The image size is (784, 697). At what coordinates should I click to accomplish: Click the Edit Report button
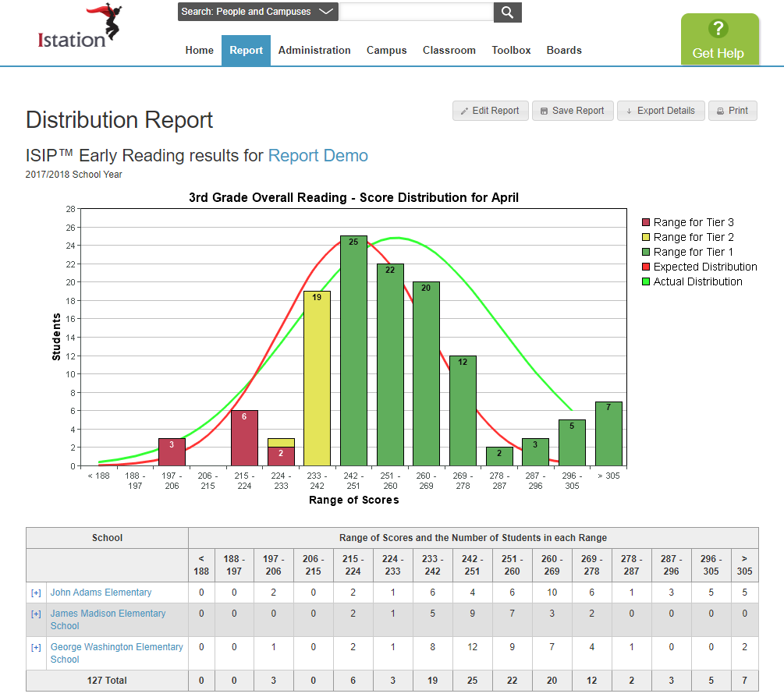pos(490,111)
